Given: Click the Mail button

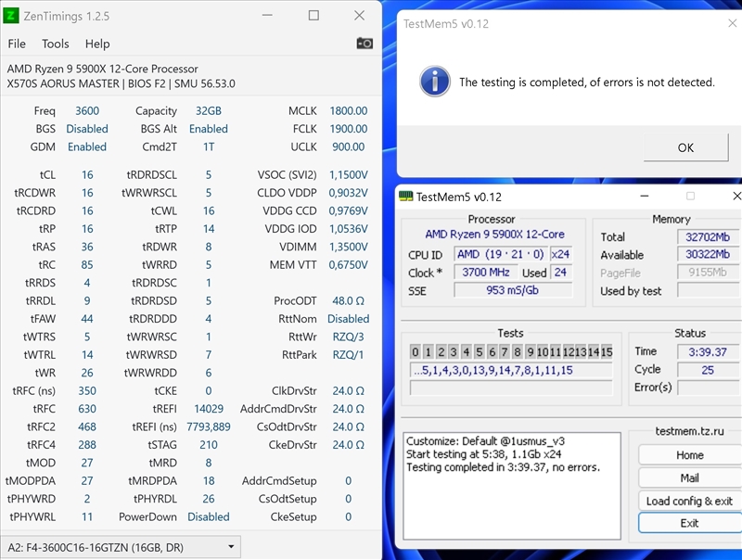Looking at the screenshot, I should click(x=689, y=477).
